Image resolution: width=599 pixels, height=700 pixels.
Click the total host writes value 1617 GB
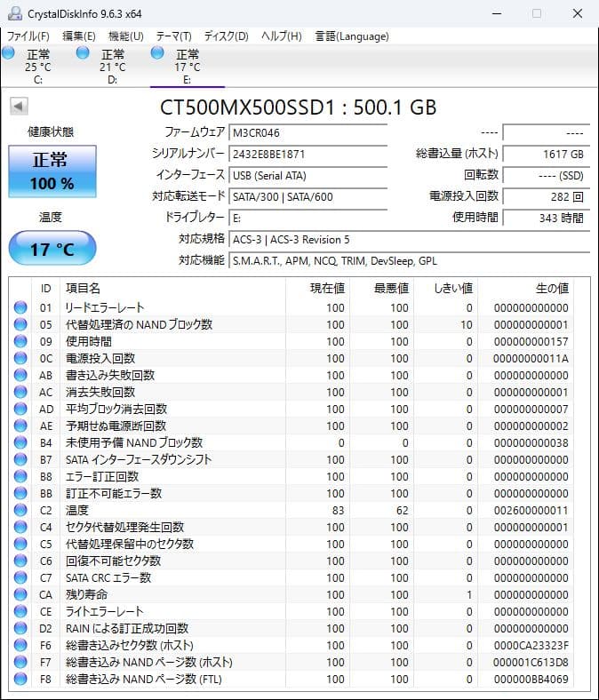[547, 154]
